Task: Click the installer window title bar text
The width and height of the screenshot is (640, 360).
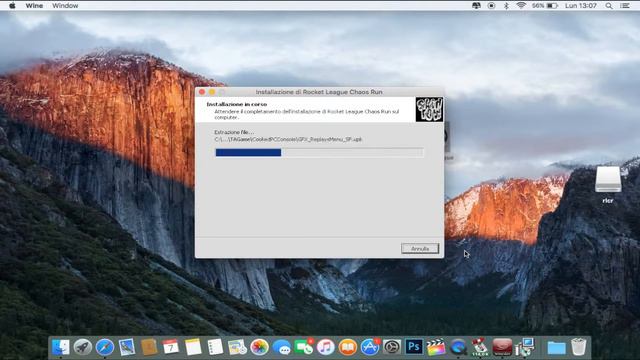Action: pyautogui.click(x=319, y=92)
